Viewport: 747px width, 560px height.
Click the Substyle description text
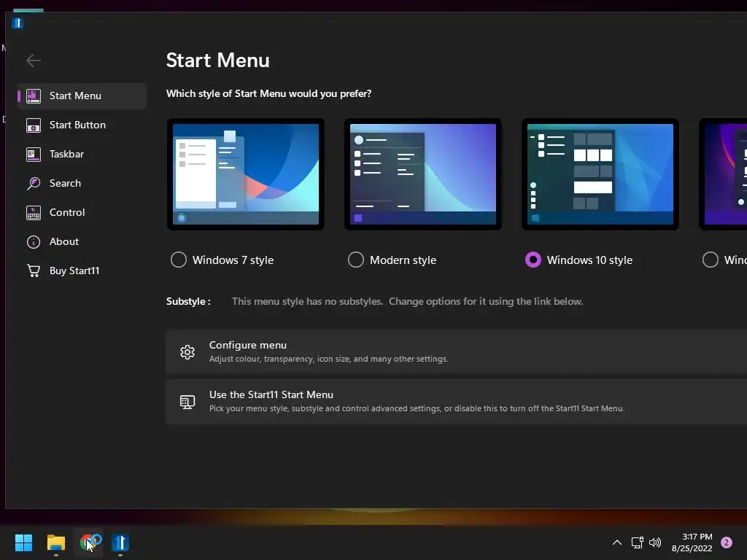407,301
